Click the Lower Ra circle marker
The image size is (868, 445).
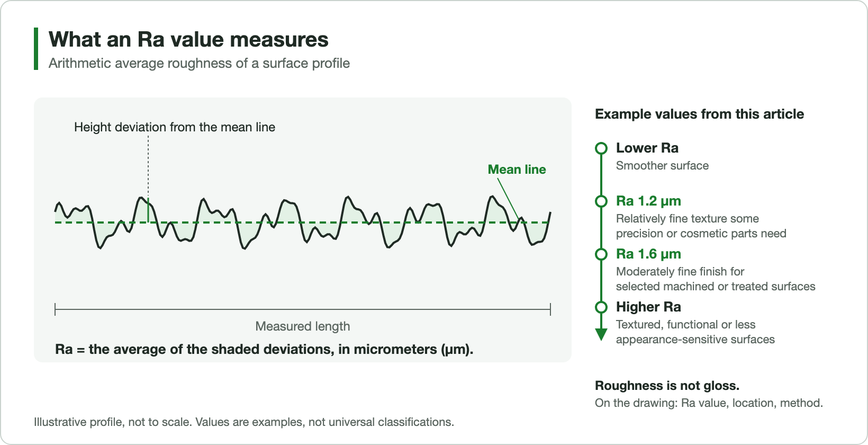[601, 148]
